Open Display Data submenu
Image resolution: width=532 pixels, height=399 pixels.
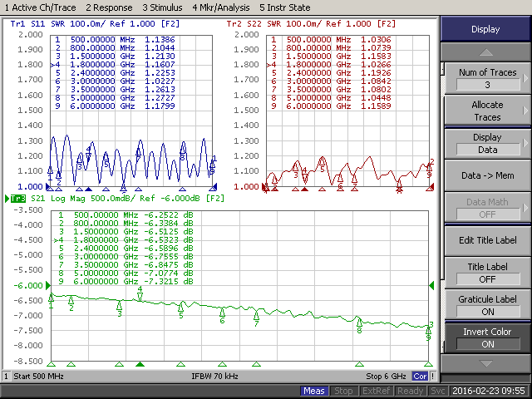click(x=487, y=144)
